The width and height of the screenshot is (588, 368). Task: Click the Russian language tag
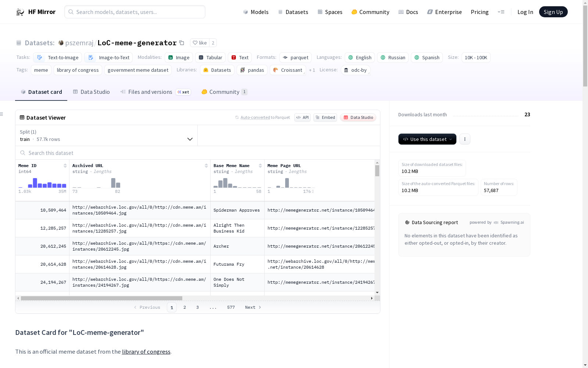coord(393,57)
